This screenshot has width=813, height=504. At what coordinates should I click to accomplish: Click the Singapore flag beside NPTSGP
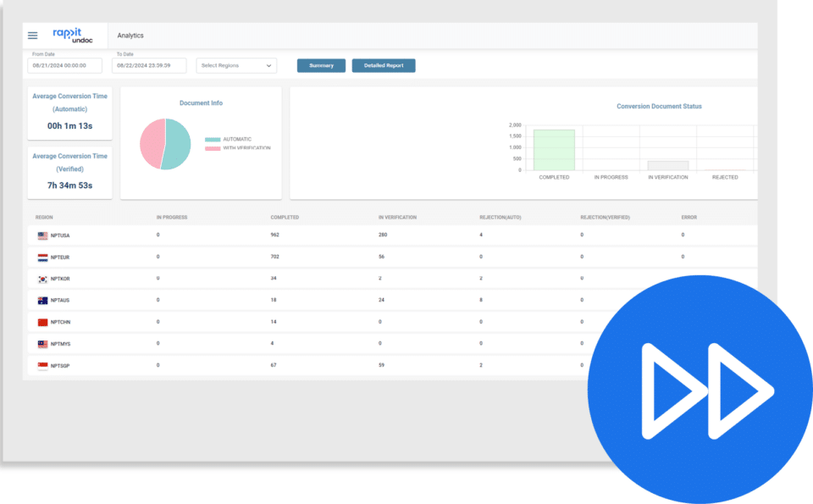(x=41, y=365)
